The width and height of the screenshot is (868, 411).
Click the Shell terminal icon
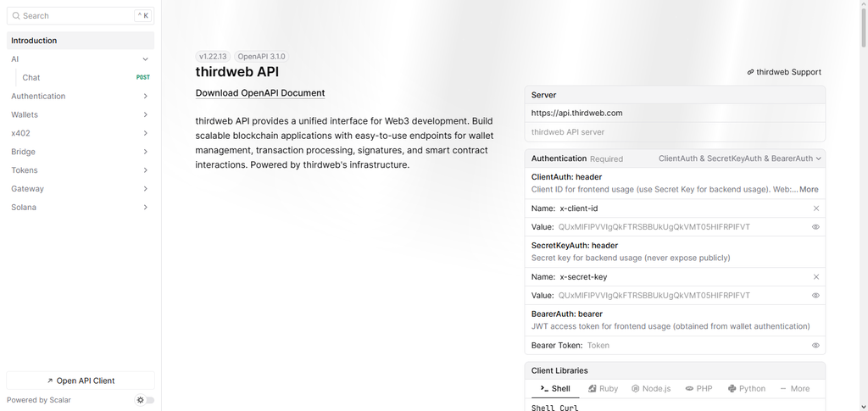click(544, 388)
